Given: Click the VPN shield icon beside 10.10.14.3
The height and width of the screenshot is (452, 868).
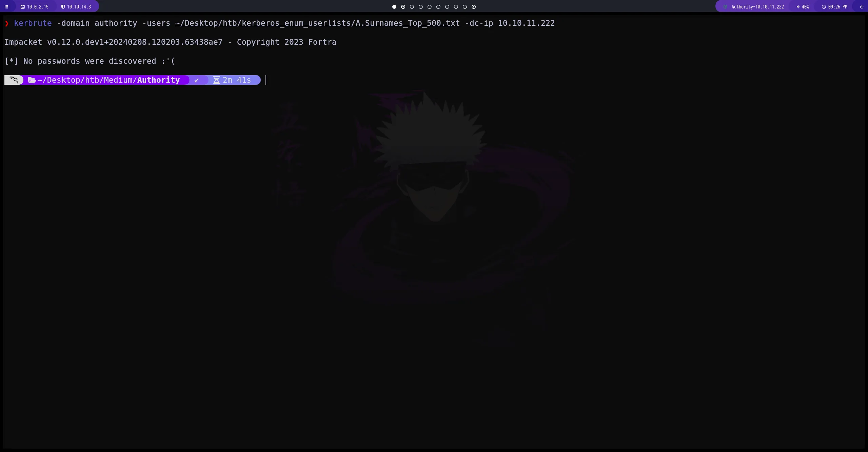Looking at the screenshot, I should (x=63, y=7).
